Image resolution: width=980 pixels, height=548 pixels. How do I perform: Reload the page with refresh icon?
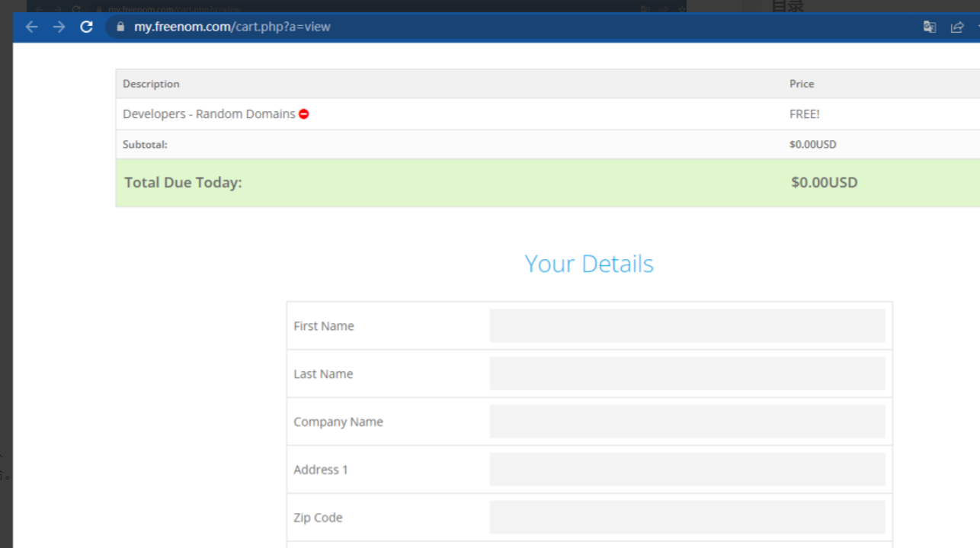pos(86,27)
